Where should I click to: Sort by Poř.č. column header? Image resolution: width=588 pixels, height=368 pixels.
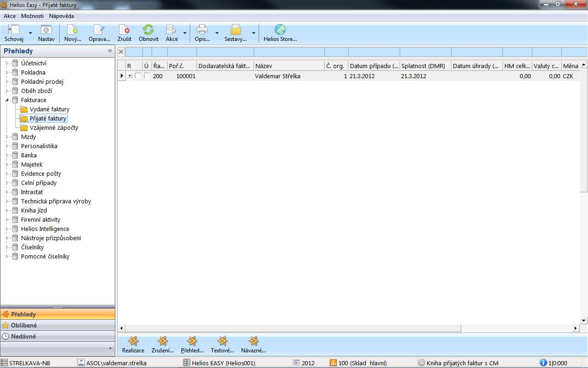(182, 66)
